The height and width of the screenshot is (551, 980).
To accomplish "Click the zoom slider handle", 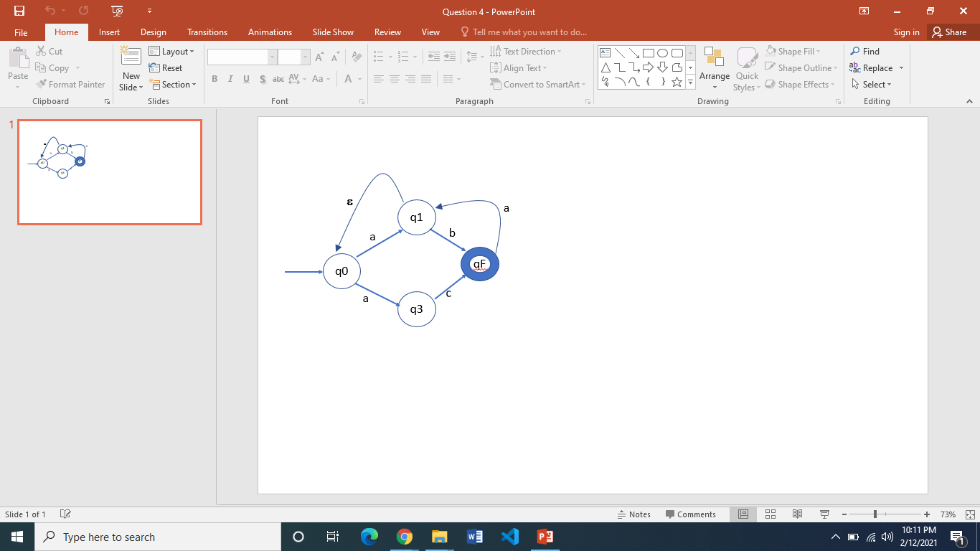I will point(875,514).
